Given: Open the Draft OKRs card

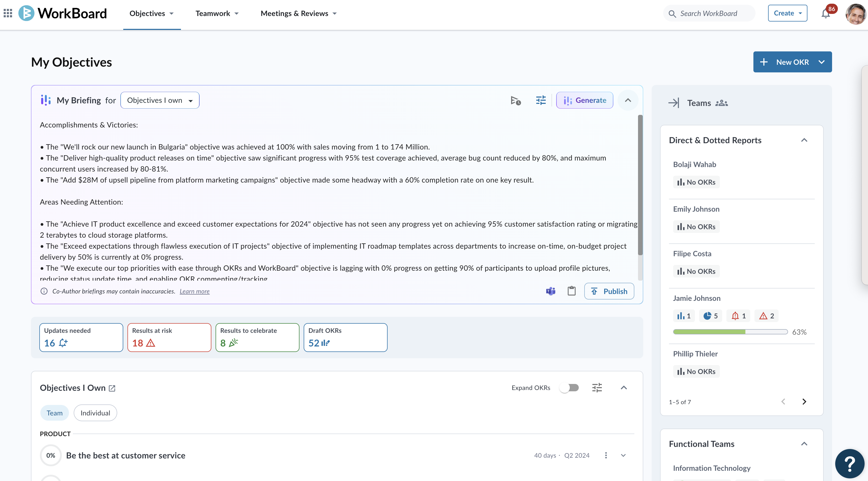Looking at the screenshot, I should coord(345,337).
